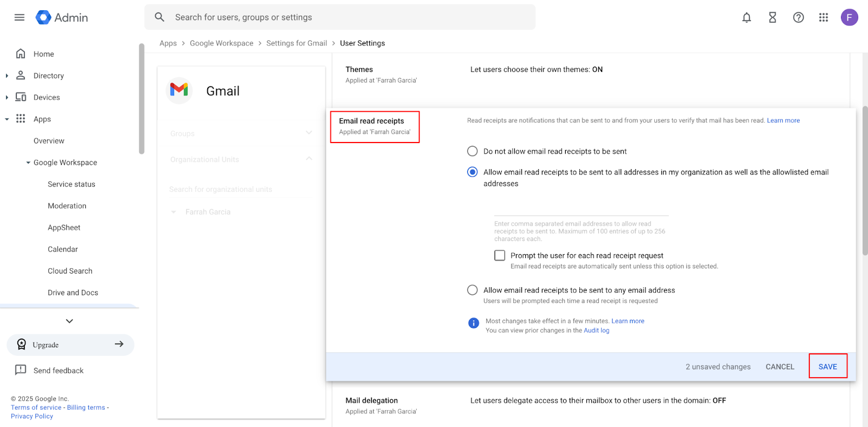Collapse Google Workspace tree arrow
This screenshot has height=427, width=868.
pyautogui.click(x=28, y=163)
